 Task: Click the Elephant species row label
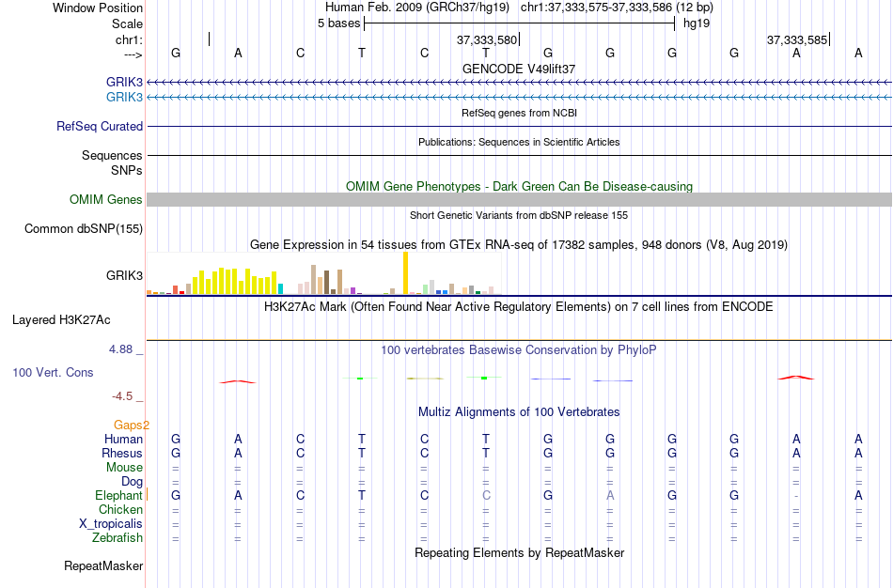click(118, 495)
